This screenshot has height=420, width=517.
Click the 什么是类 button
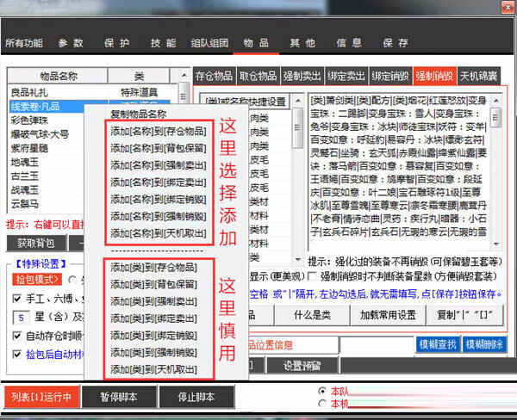[312, 315]
